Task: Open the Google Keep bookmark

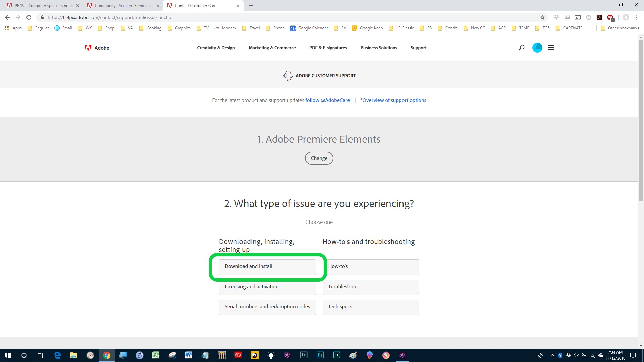Action: pos(367,28)
